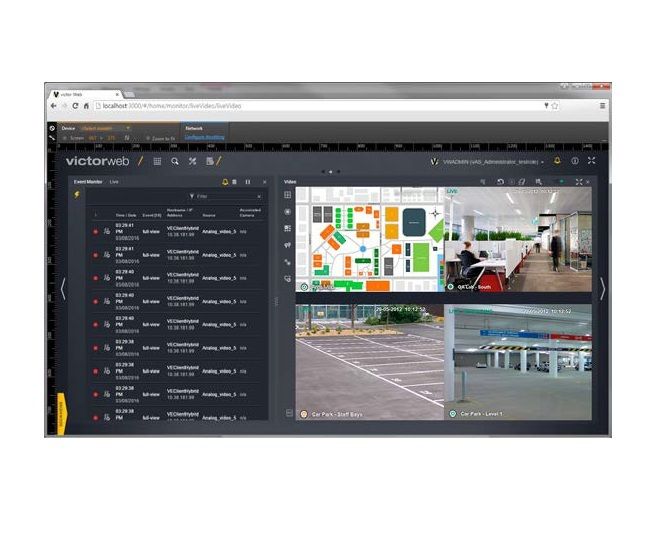The height and width of the screenshot is (538, 669).
Task: Toggle the Screen checkbox in device toolbar
Action: pyautogui.click(x=65, y=138)
